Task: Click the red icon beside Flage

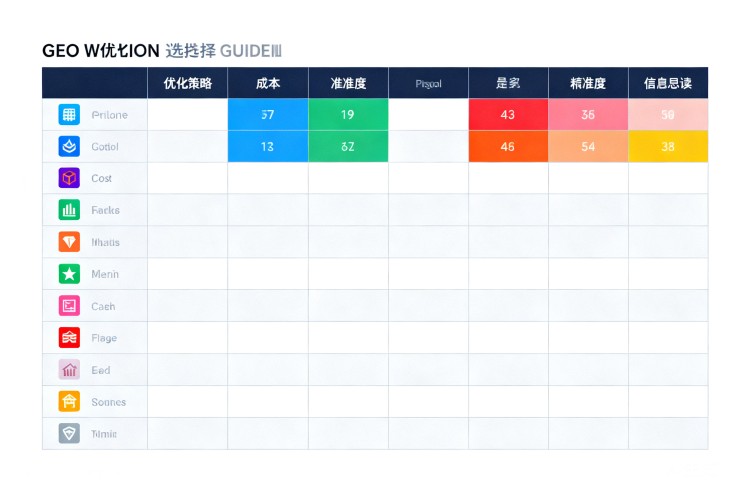Action: pos(69,338)
